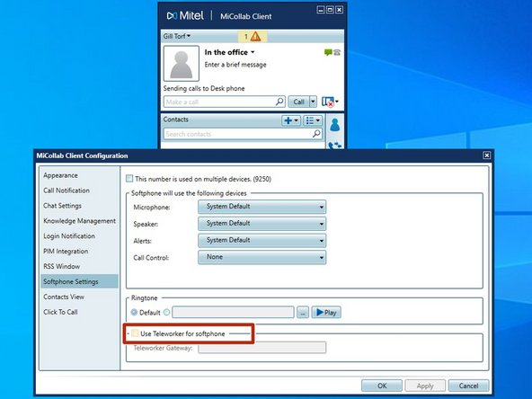
Task: Open the In the office status dropdown
Action: (x=229, y=52)
